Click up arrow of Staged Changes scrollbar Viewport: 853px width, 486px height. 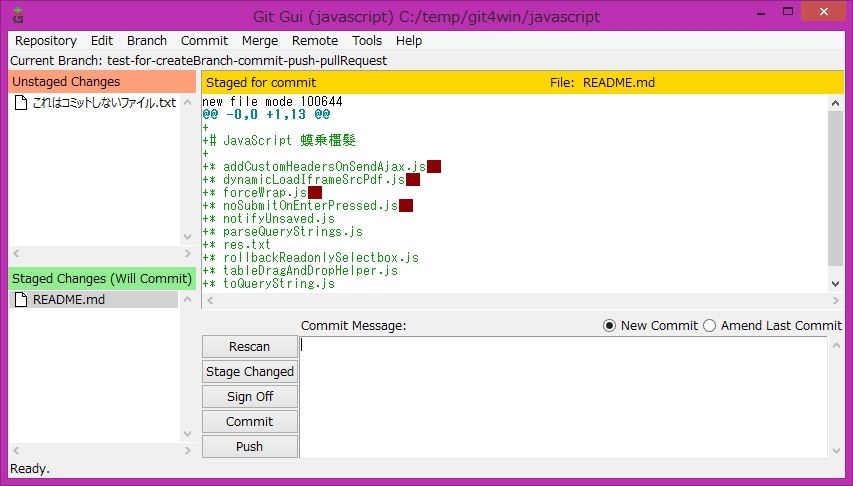[x=188, y=299]
